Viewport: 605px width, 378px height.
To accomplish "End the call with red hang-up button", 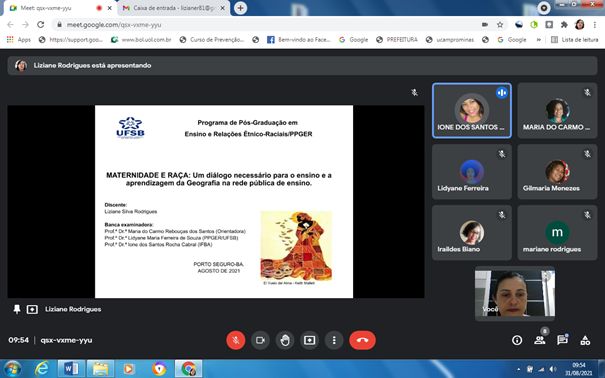I will point(362,340).
